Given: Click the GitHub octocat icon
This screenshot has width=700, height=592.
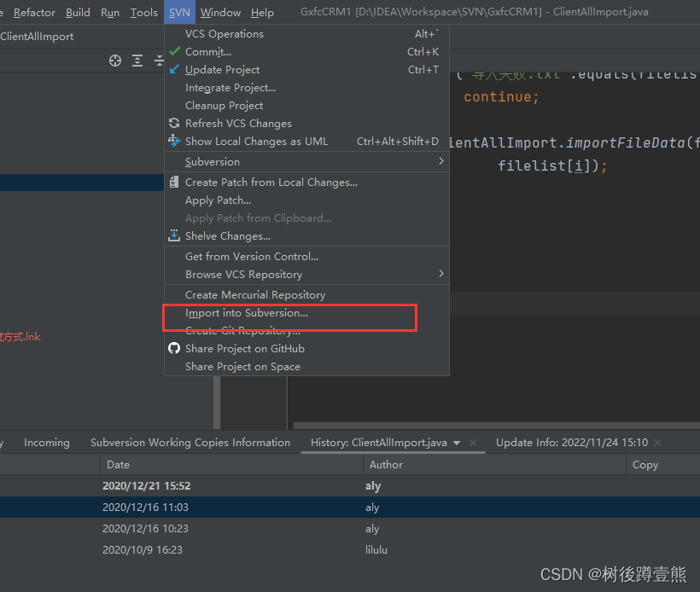Looking at the screenshot, I should [x=174, y=348].
